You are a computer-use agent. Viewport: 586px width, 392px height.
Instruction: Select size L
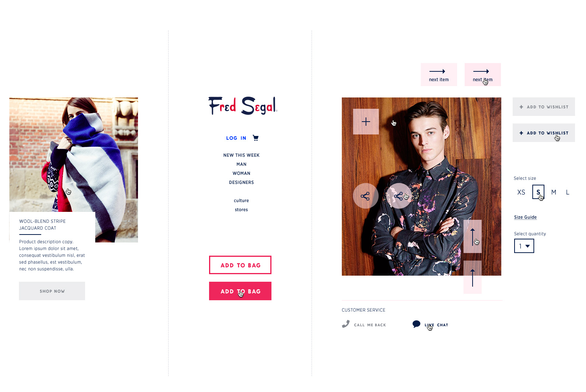coord(567,192)
